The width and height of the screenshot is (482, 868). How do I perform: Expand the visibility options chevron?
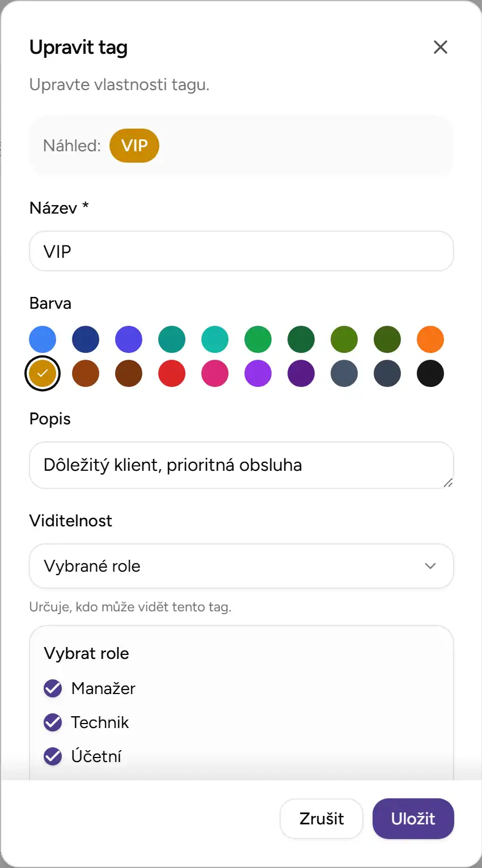click(430, 565)
